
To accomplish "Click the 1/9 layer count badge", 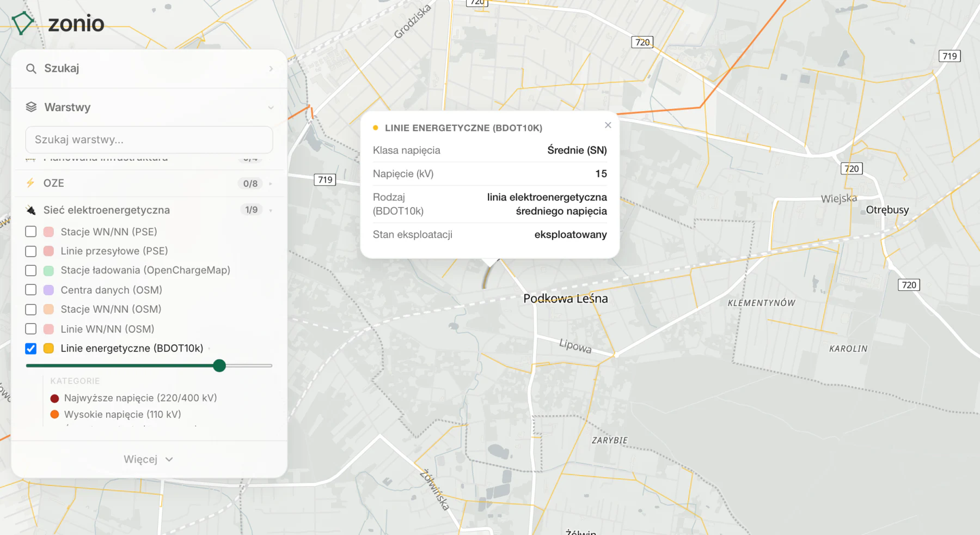I will [x=251, y=210].
